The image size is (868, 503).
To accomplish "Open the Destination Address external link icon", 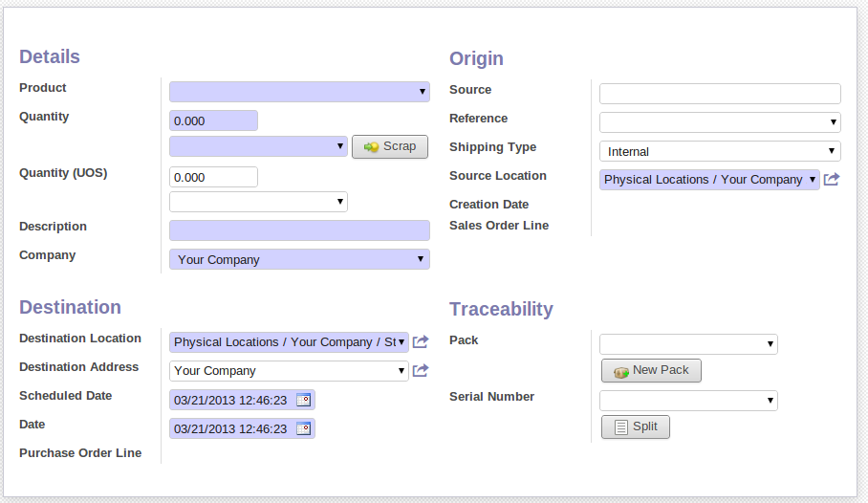I will (420, 370).
